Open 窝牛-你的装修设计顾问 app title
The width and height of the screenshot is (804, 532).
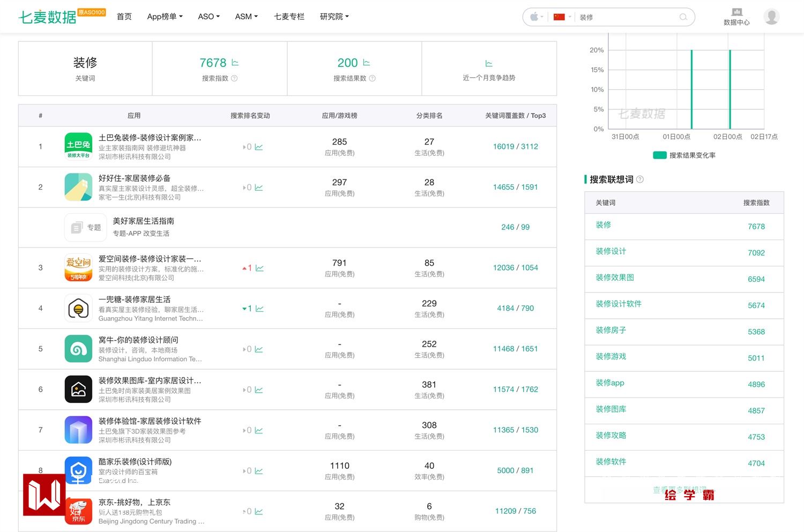click(x=138, y=340)
